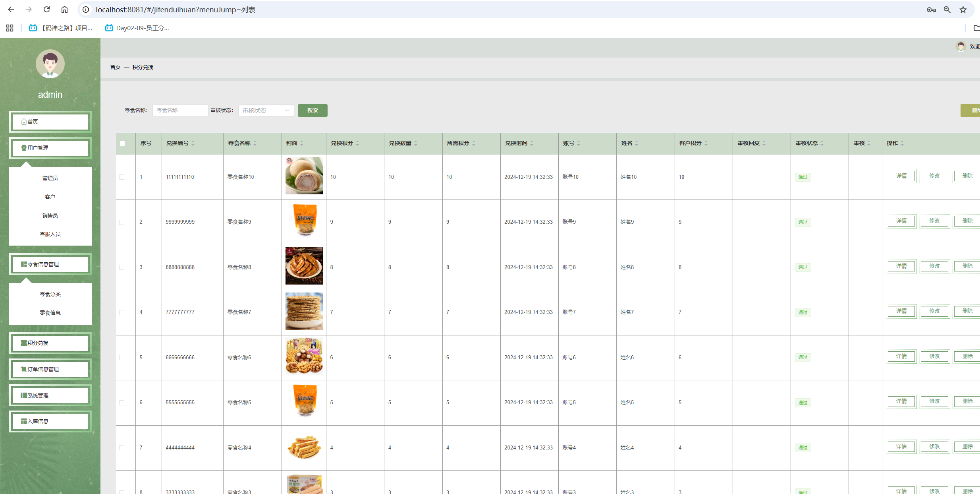
Task: Click 详情 button for 零食名称10 row
Action: coord(901,176)
